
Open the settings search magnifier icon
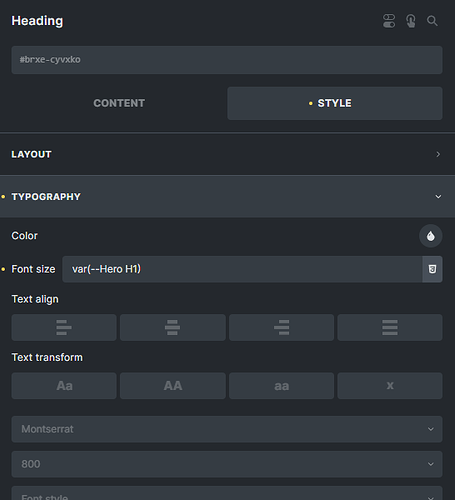click(432, 21)
